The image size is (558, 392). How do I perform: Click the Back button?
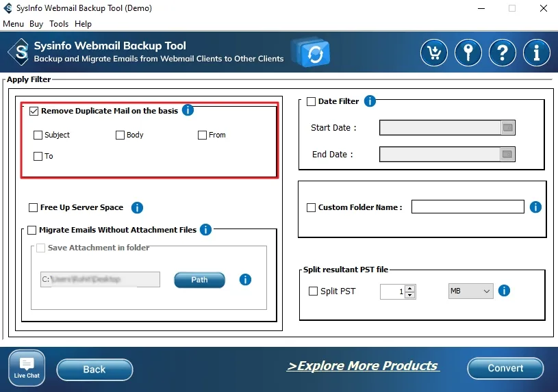[94, 369]
